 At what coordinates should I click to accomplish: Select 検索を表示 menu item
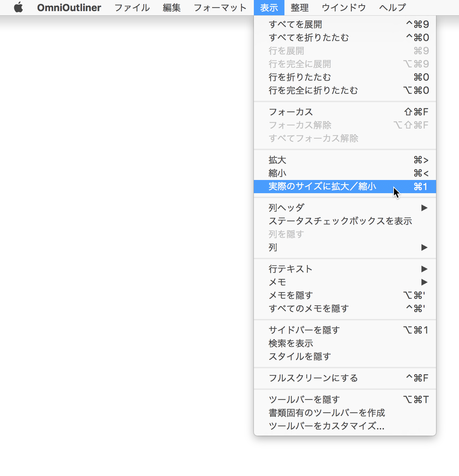[345, 343]
